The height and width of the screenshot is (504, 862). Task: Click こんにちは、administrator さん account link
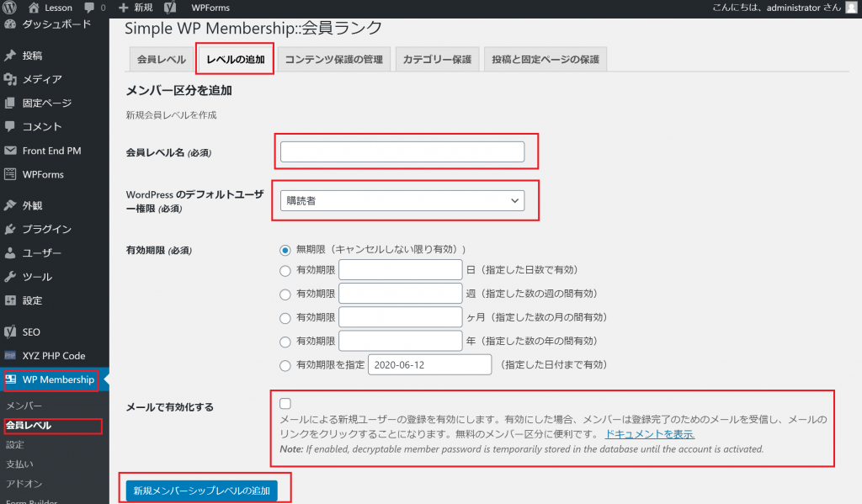(x=776, y=8)
